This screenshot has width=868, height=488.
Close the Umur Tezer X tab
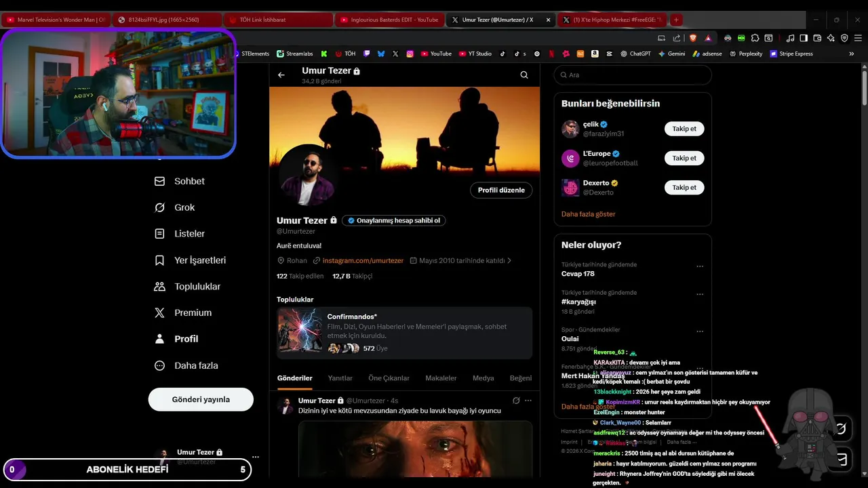[x=548, y=20]
